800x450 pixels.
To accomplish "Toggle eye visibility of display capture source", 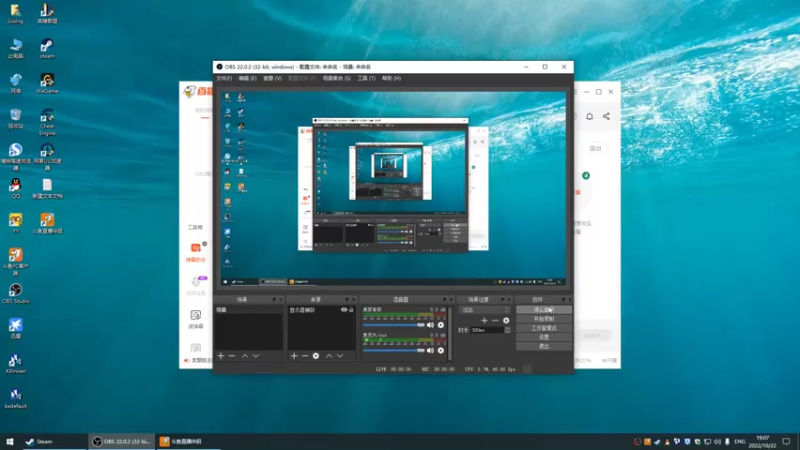I will tap(344, 310).
